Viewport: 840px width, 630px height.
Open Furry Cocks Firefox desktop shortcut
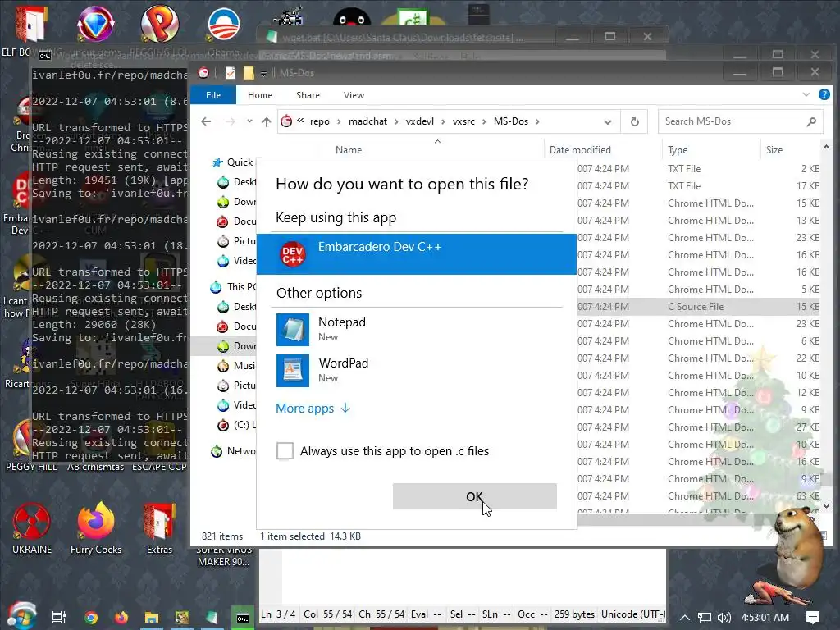coord(96,528)
